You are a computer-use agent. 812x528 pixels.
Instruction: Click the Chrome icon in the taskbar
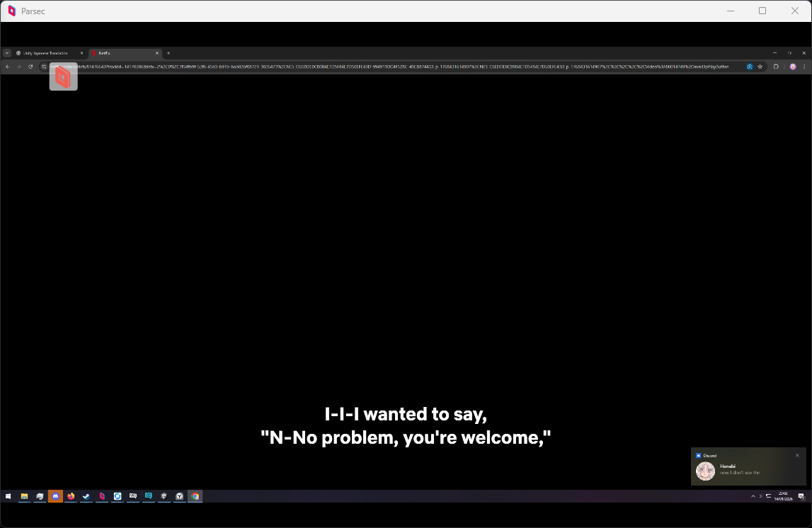click(195, 496)
